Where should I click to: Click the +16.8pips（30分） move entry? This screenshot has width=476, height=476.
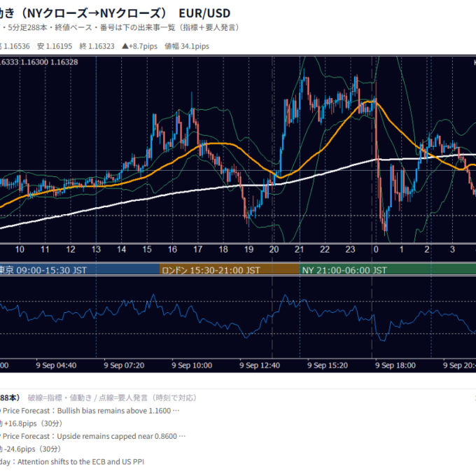tap(33, 423)
